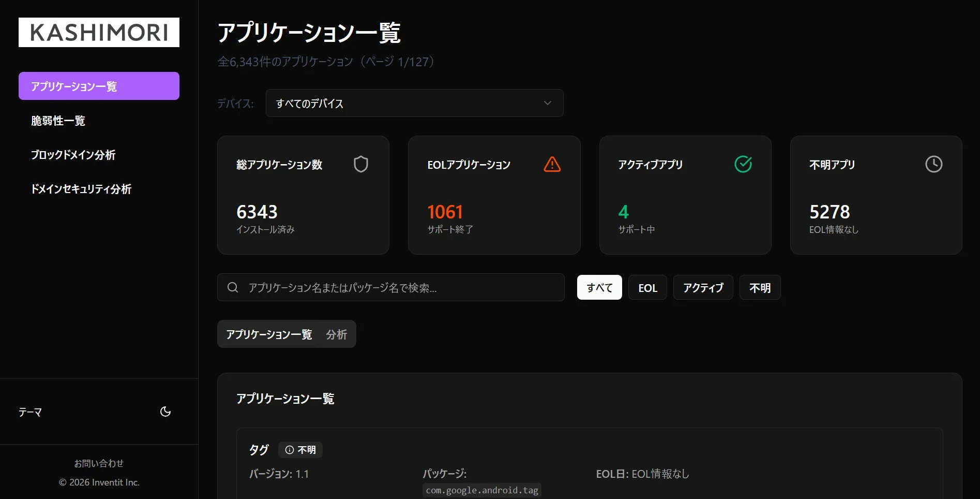Click the info icon inside the 不明 tag
The image size is (980, 499).
click(x=288, y=450)
